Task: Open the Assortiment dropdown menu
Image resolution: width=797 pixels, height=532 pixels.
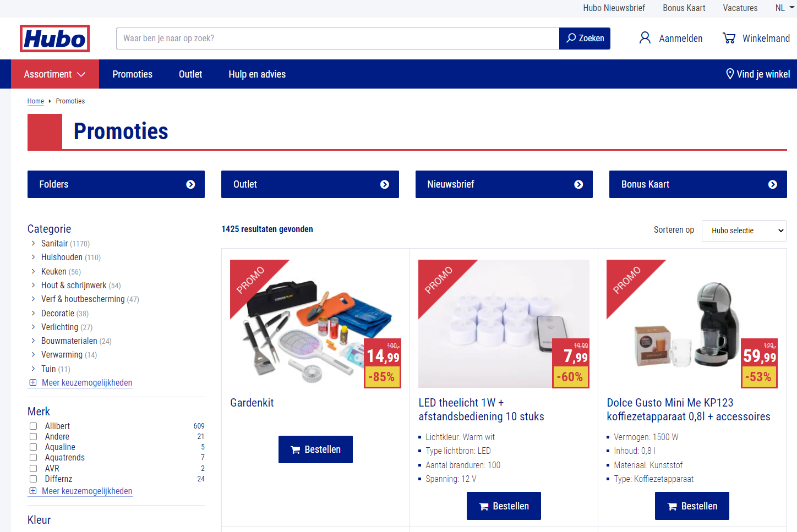Action: coord(55,74)
